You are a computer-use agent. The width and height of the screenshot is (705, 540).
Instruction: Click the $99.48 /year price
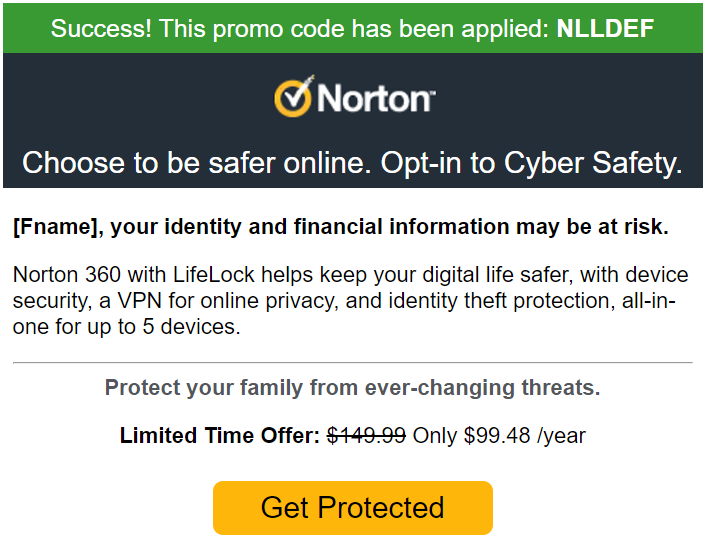(x=525, y=436)
